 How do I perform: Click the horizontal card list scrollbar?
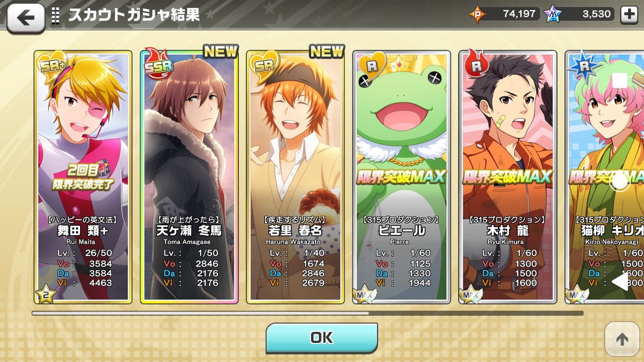click(x=307, y=313)
